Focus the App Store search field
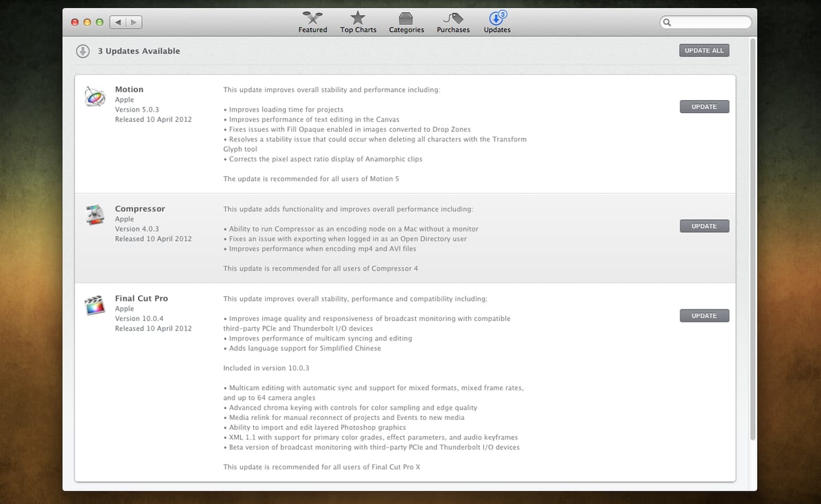The height and width of the screenshot is (504, 821). (706, 22)
